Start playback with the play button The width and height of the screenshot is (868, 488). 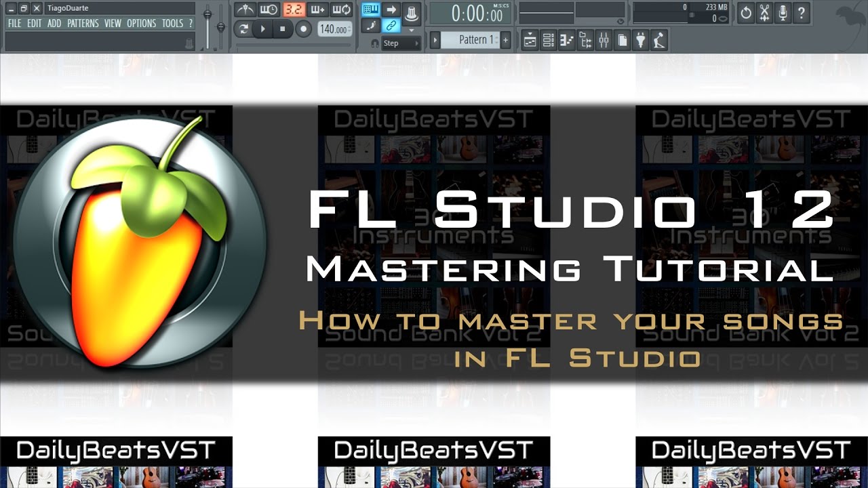point(262,29)
